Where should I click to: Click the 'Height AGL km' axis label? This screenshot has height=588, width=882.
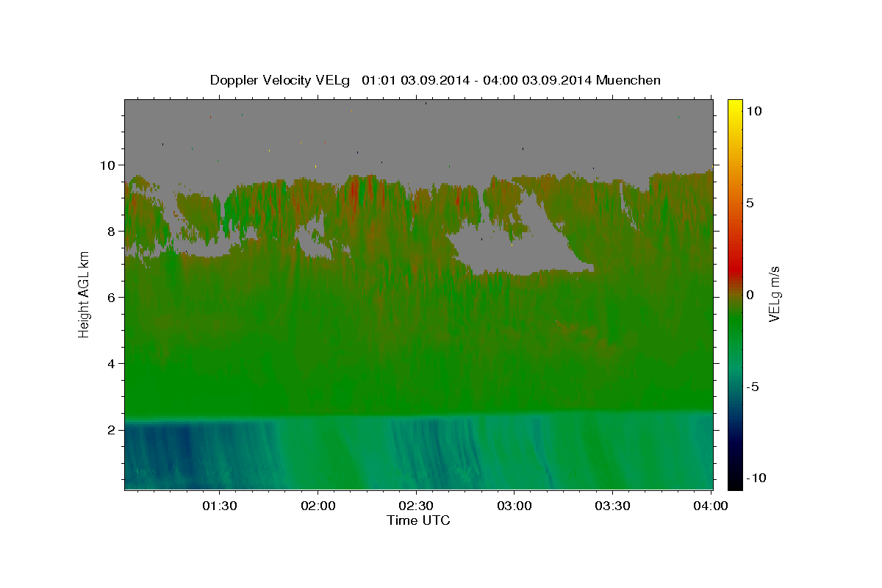point(84,294)
